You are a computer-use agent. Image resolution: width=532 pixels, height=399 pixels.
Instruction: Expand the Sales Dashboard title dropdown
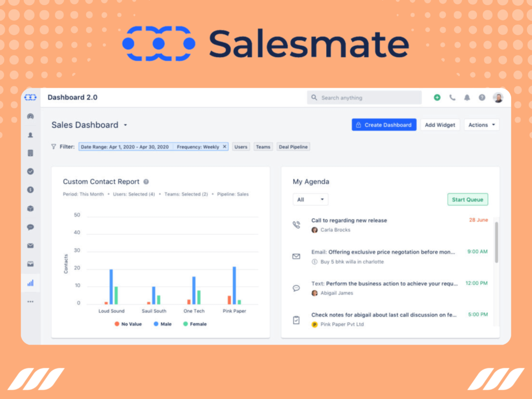point(124,125)
